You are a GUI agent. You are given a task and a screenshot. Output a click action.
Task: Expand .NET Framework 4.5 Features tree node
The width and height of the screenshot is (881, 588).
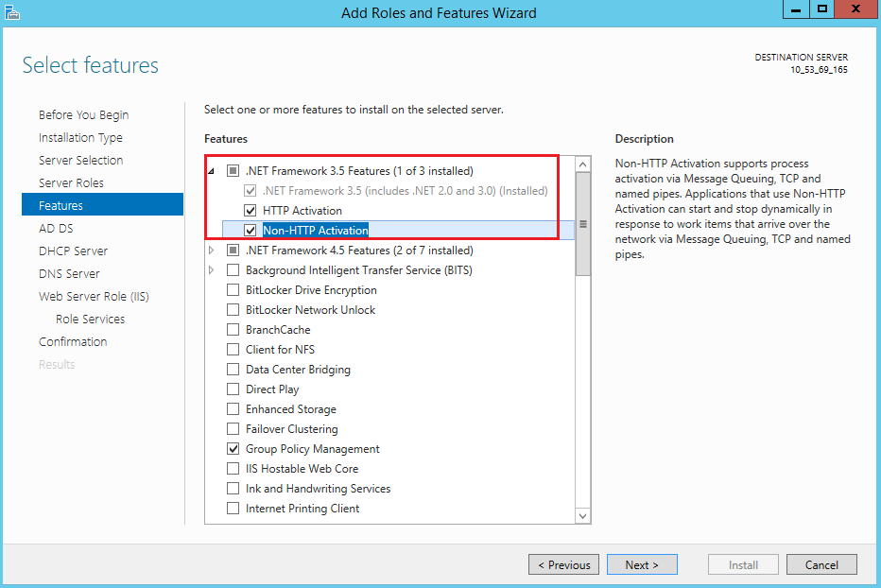(211, 251)
